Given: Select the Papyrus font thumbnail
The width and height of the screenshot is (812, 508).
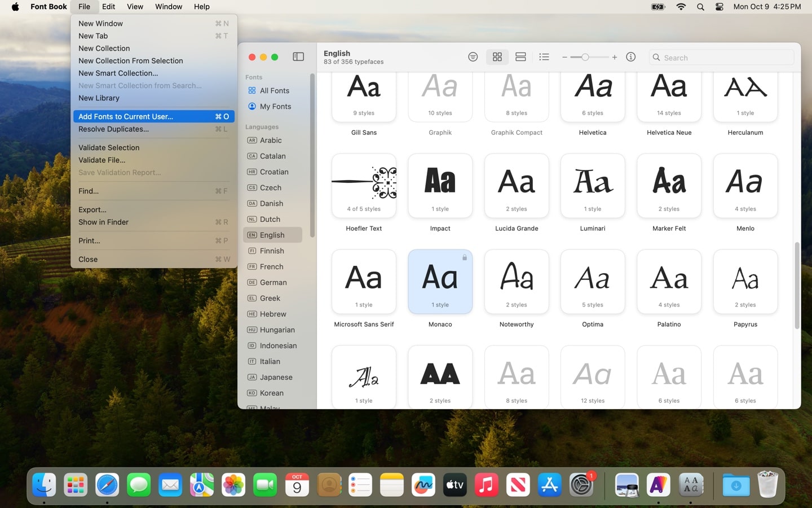Looking at the screenshot, I should (745, 282).
